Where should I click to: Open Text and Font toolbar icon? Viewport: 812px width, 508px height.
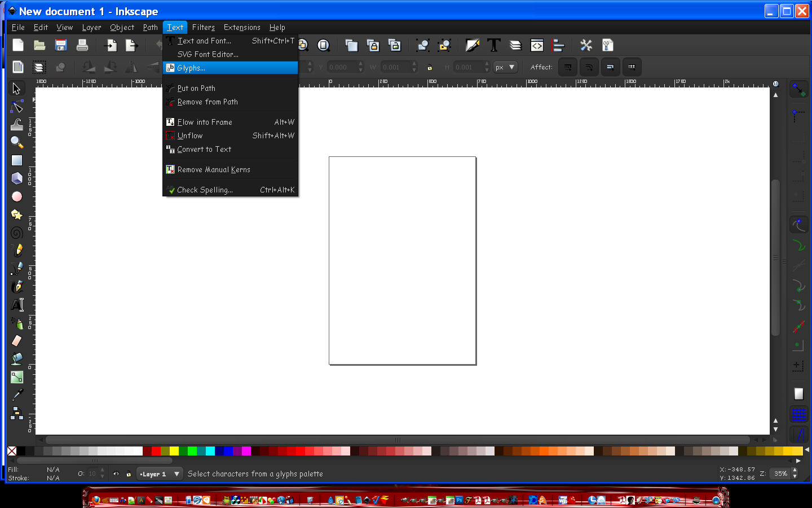coord(494,45)
